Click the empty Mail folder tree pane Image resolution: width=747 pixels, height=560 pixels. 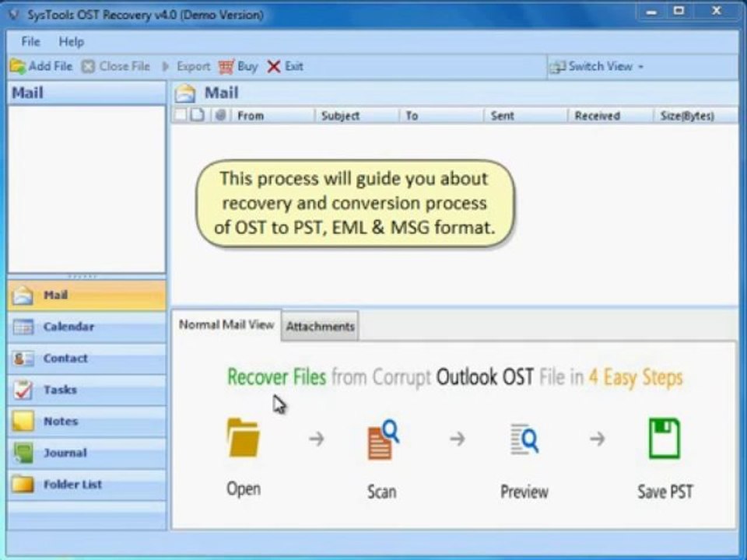[x=86, y=189]
